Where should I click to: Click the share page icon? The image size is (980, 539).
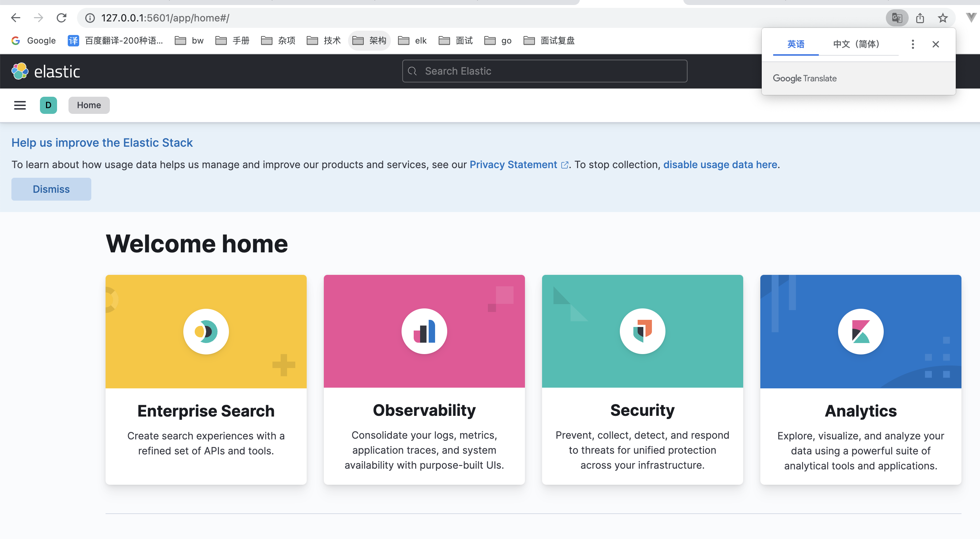click(x=920, y=18)
